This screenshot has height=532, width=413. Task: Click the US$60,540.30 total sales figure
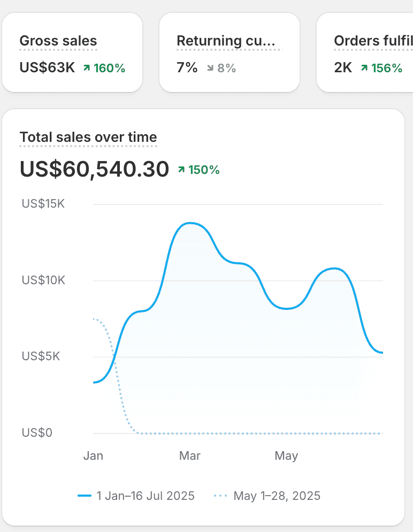tap(95, 169)
